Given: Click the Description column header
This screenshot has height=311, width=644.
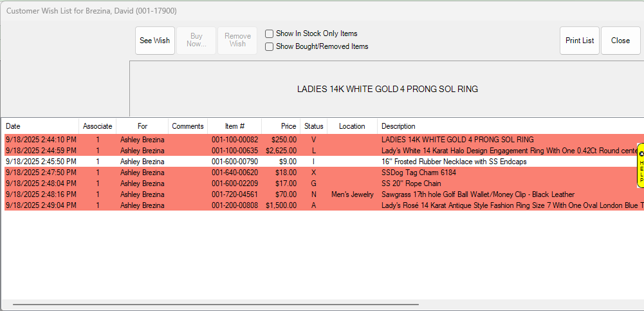Looking at the screenshot, I should pos(398,126).
